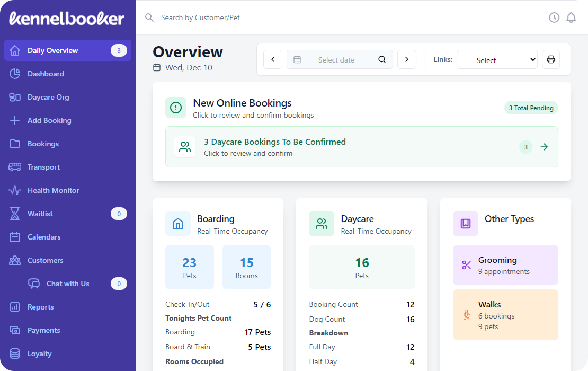Select Transport from the sidebar
Image resolution: width=588 pixels, height=371 pixels.
click(43, 167)
